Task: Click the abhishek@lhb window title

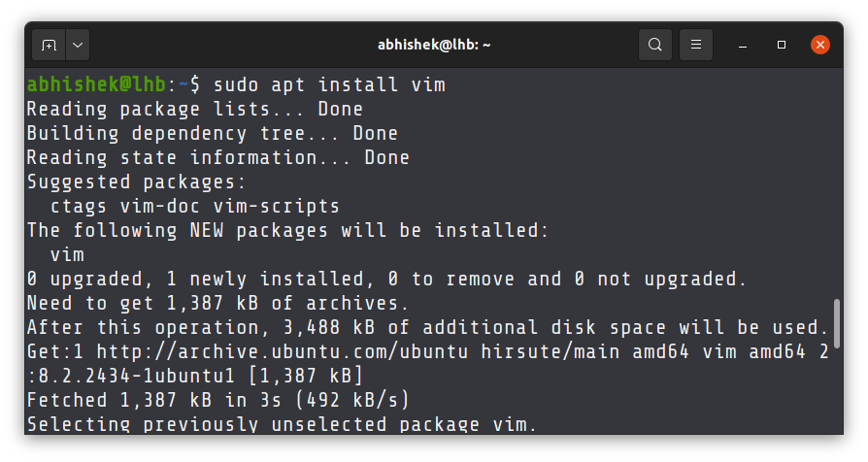Action: click(x=434, y=45)
